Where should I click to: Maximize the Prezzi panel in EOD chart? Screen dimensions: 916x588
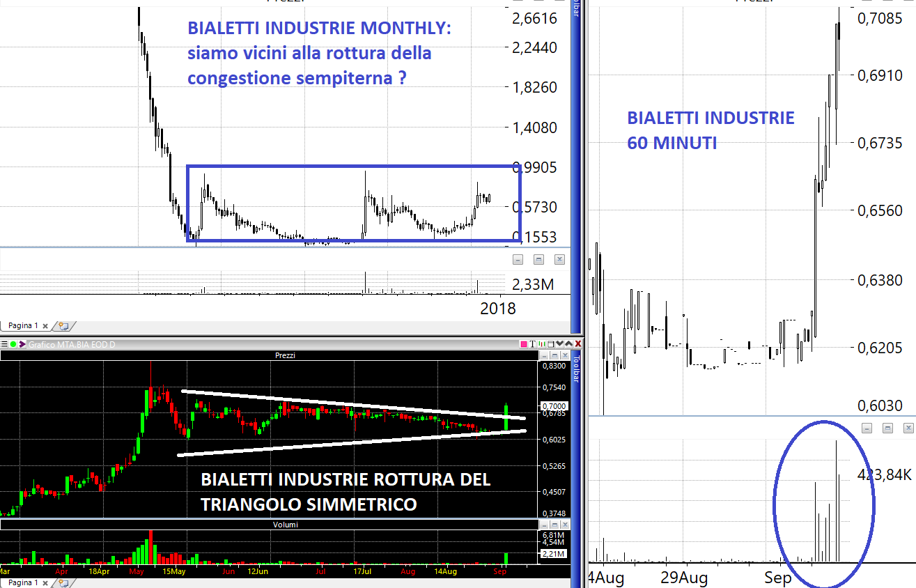coord(554,355)
